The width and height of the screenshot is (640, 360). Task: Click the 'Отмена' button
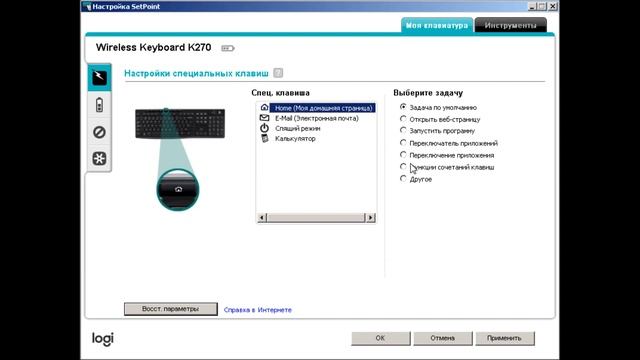(442, 338)
